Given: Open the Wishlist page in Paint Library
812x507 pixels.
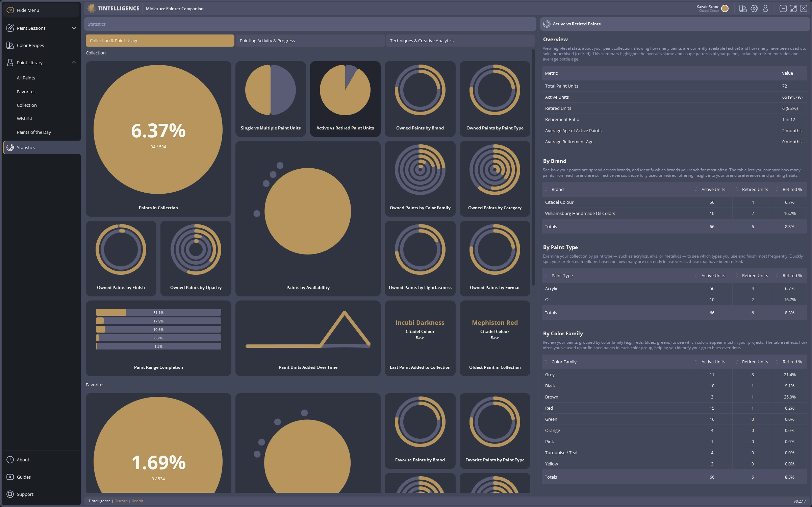Looking at the screenshot, I should tap(25, 119).
